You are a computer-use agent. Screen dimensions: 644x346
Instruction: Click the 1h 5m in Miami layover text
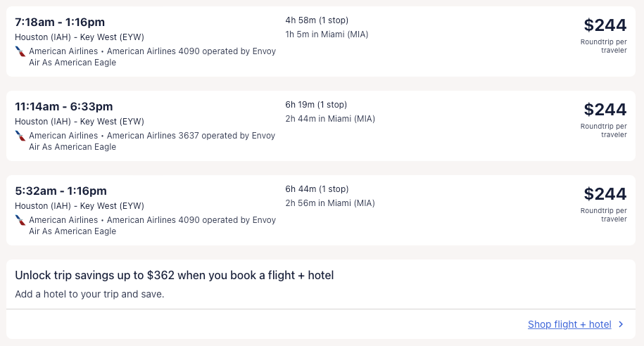coord(327,34)
